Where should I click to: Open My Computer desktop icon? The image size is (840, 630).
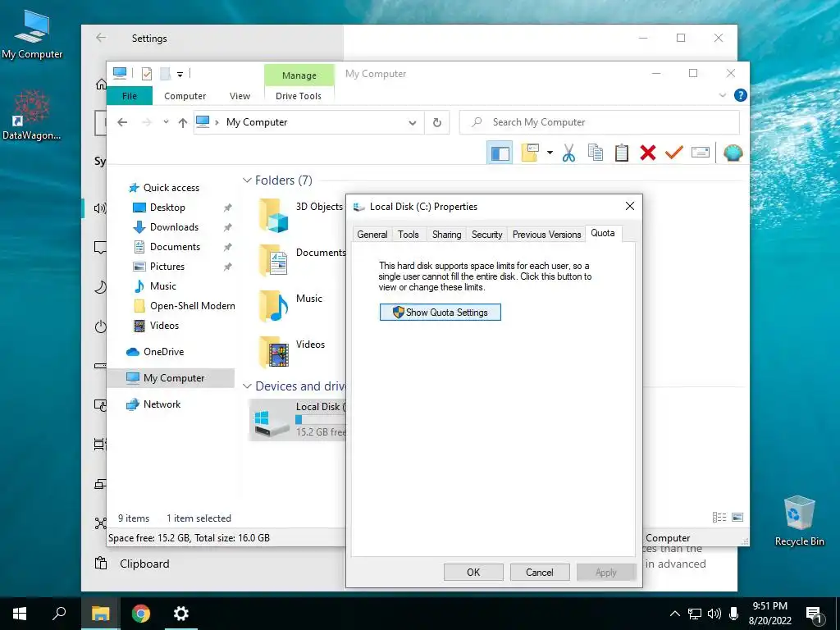[x=32, y=34]
